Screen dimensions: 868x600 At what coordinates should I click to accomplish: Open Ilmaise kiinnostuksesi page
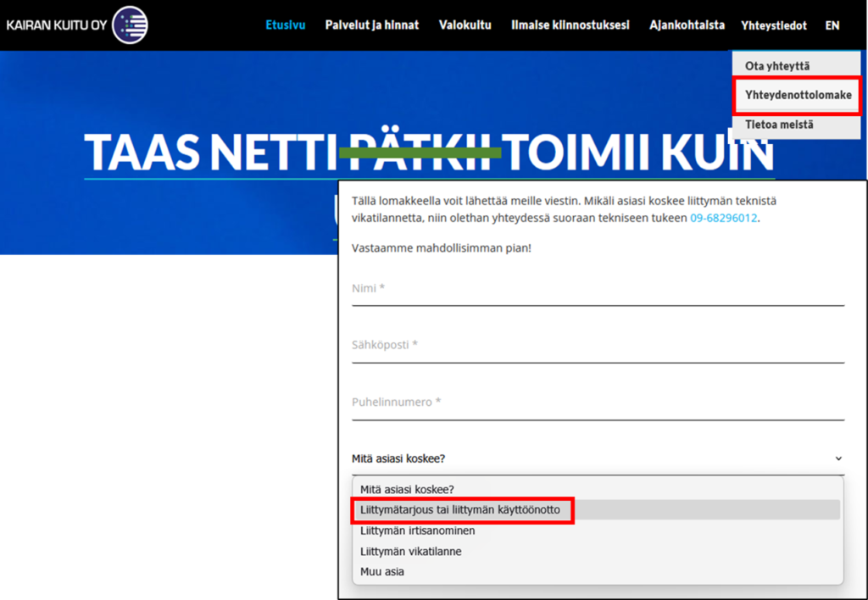(570, 25)
